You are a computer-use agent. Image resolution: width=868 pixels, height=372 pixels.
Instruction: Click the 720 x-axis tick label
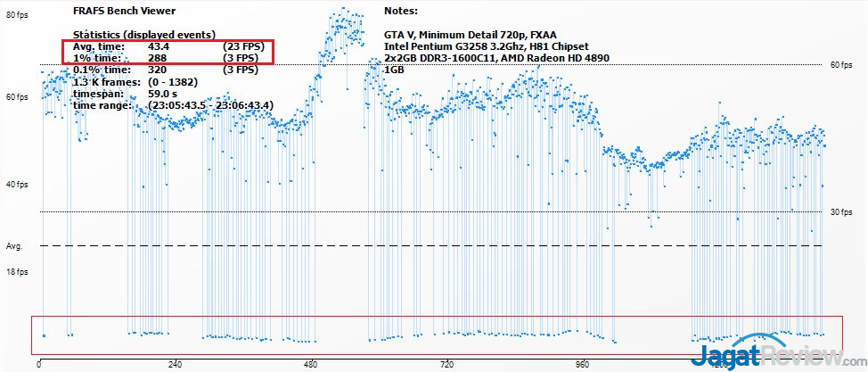click(x=446, y=364)
